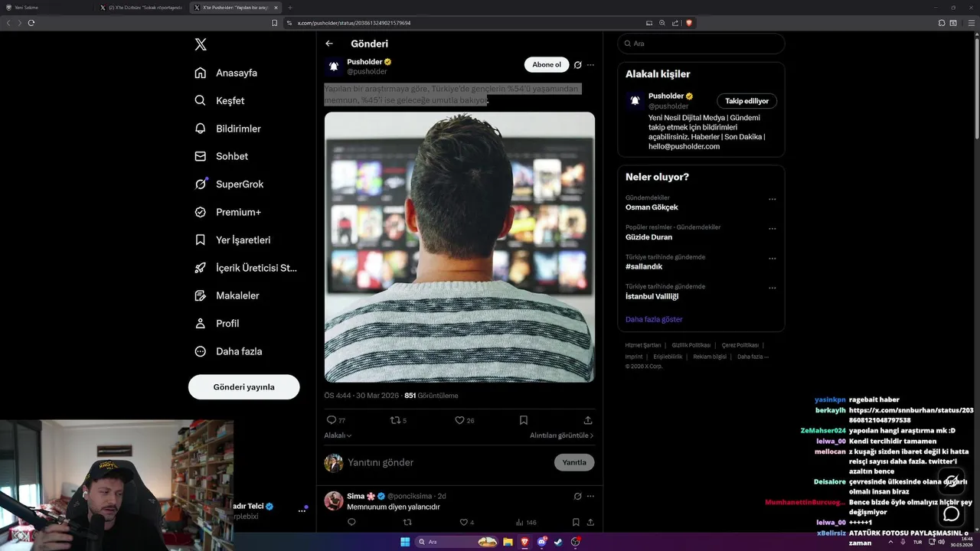The height and width of the screenshot is (551, 980).
Task: Open SuperGrok from sidebar
Action: (x=229, y=184)
